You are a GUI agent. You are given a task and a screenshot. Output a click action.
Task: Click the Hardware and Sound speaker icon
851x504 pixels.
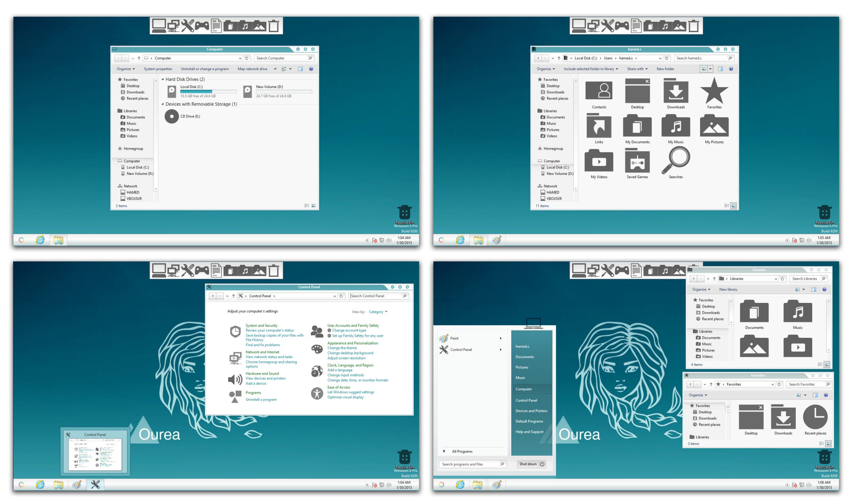coord(235,379)
